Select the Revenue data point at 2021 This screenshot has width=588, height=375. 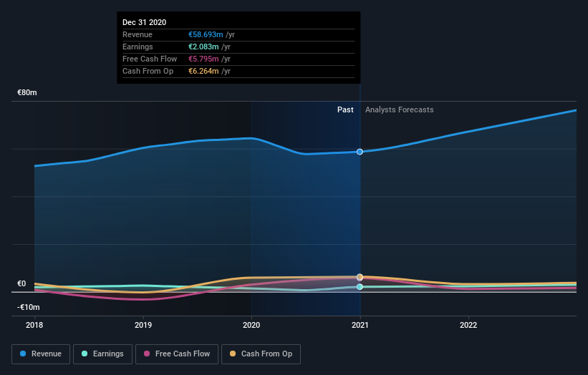click(x=360, y=152)
